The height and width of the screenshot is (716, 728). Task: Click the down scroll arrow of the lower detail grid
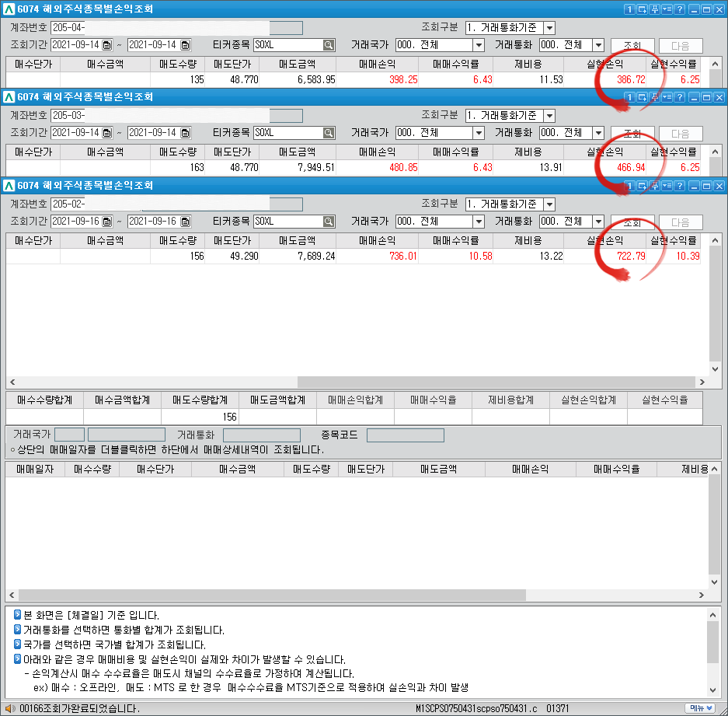tap(714, 582)
